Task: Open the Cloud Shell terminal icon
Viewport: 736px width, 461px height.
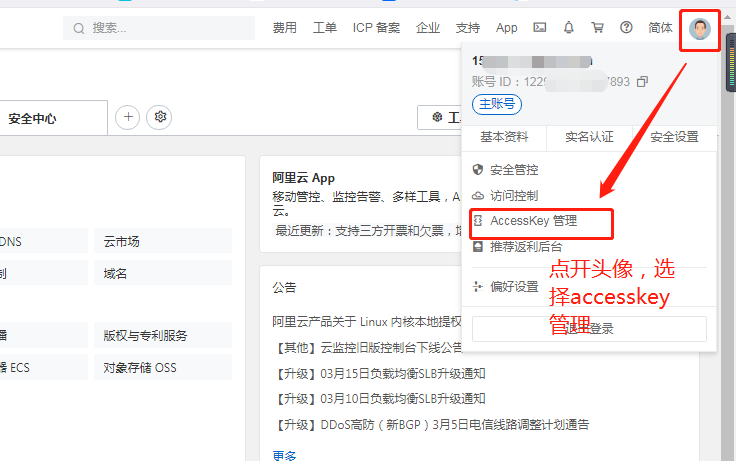Action: [540, 28]
